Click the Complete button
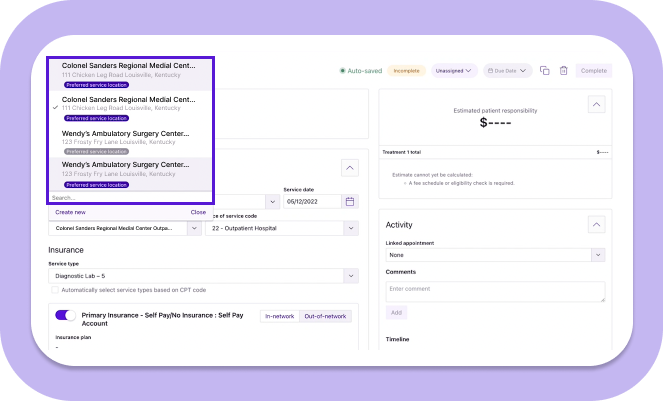663x401 pixels. [x=594, y=71]
